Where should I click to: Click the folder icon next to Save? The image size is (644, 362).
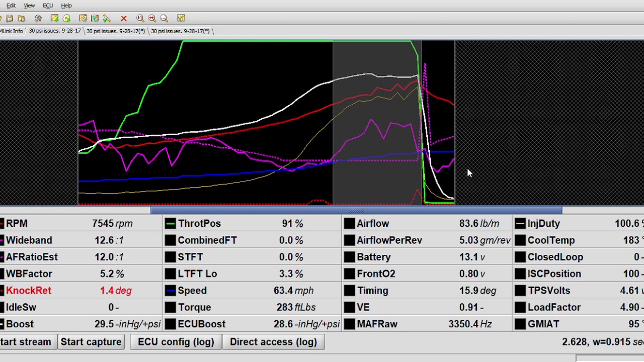click(x=21, y=18)
